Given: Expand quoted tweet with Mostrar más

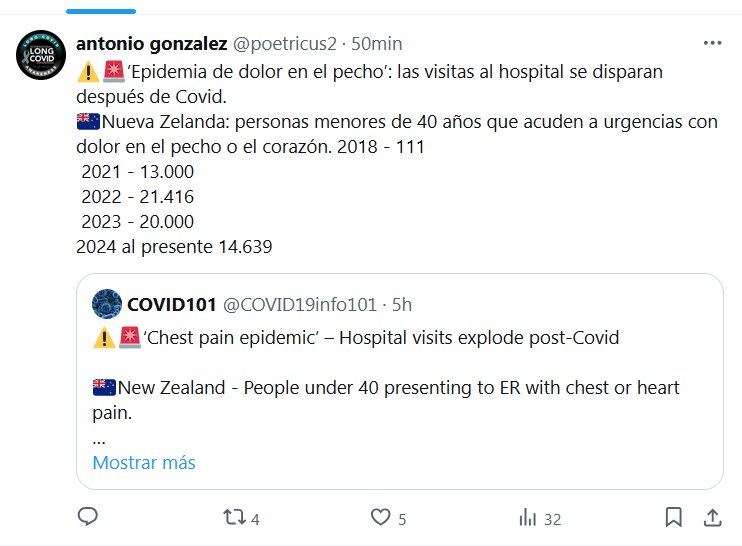Looking at the screenshot, I should pyautogui.click(x=144, y=463).
